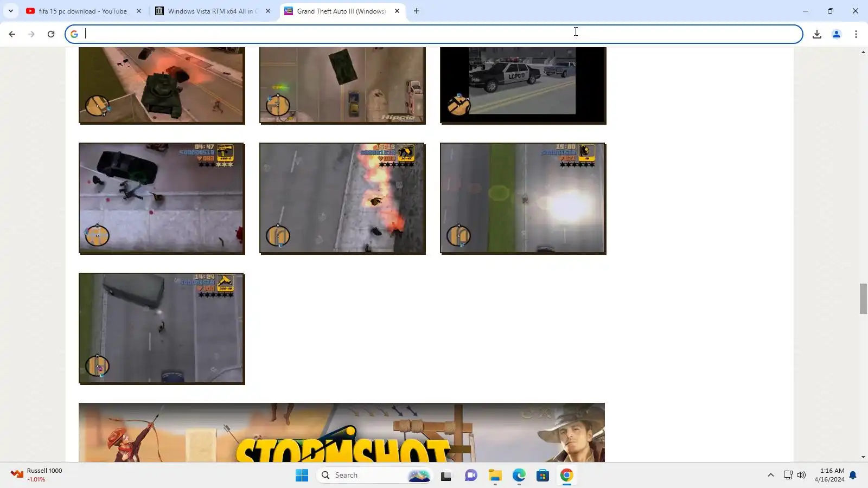The image size is (868, 488).
Task: Click the scrollbar down arrow
Action: click(x=863, y=457)
